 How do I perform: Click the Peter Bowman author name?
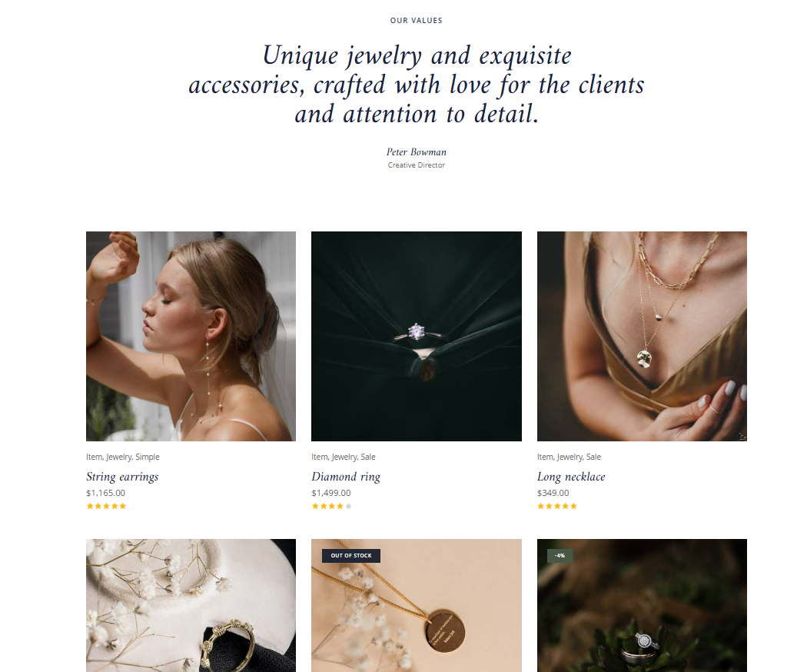(x=417, y=152)
